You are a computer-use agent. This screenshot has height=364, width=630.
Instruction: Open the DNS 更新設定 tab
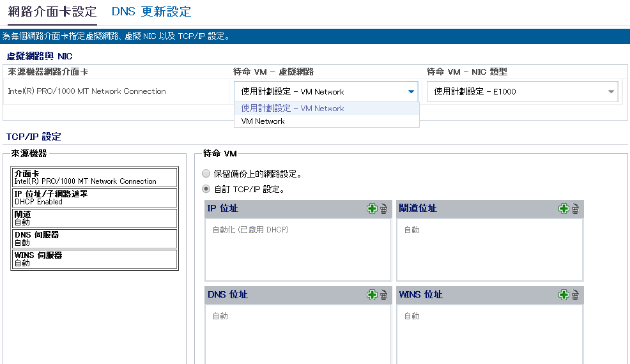click(x=151, y=11)
